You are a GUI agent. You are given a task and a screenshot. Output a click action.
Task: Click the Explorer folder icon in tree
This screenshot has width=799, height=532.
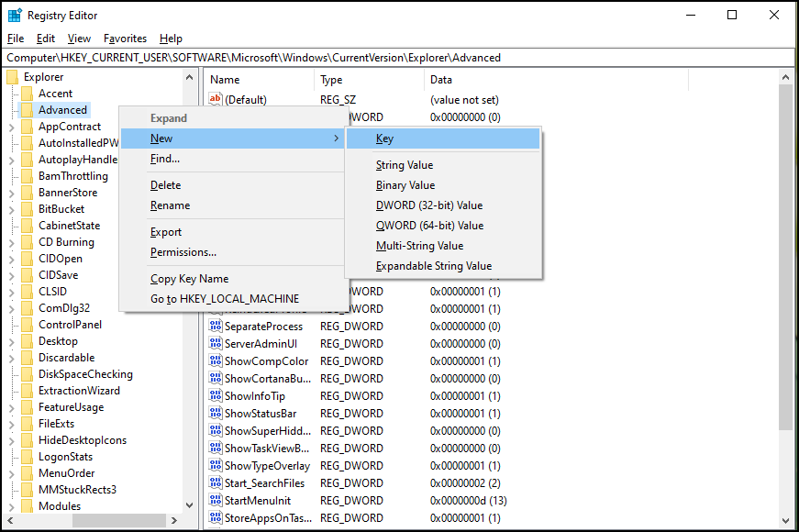[12, 77]
